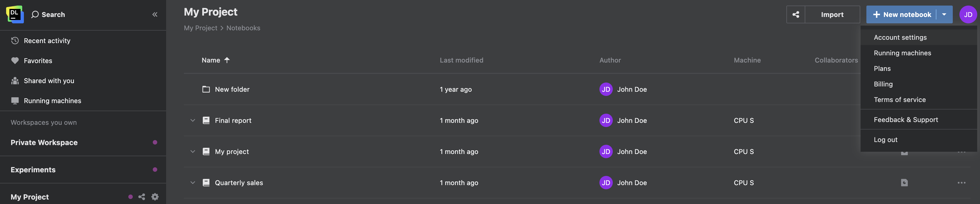Open the New folder item
Viewport: 980px width, 204px height.
[232, 89]
